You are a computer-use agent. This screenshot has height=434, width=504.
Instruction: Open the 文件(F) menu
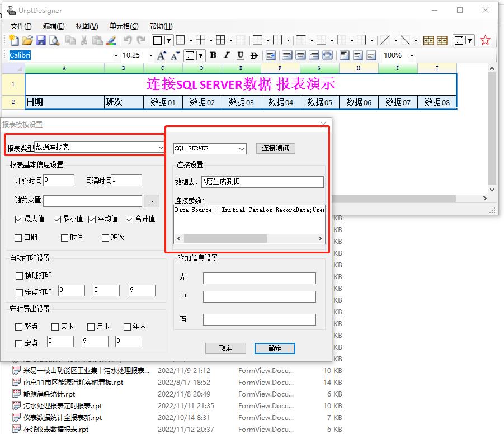(21, 26)
